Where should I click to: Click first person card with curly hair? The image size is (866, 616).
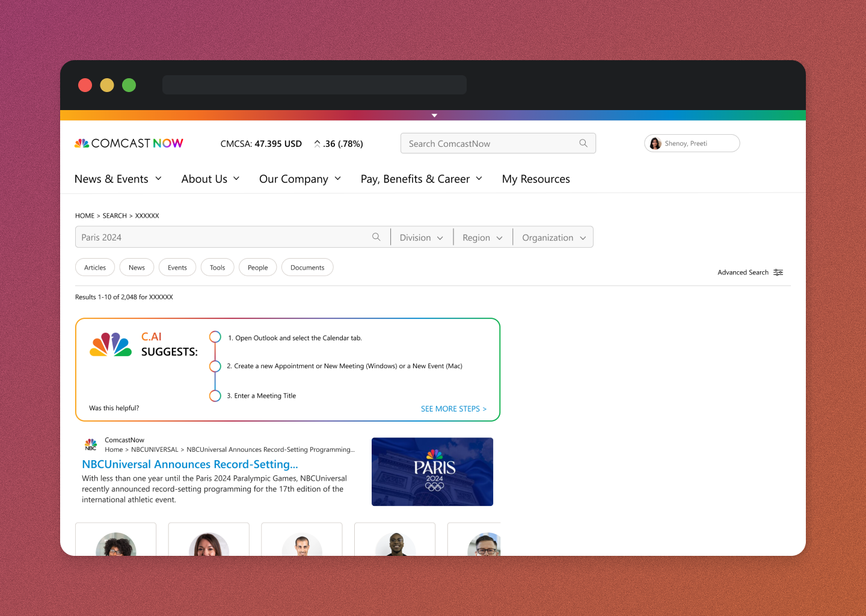(x=115, y=540)
